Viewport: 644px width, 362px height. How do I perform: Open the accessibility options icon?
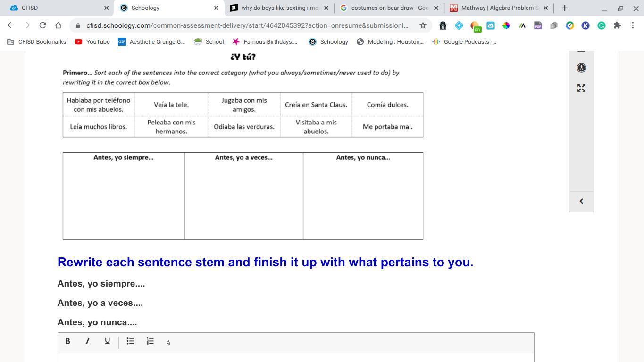[x=581, y=67]
